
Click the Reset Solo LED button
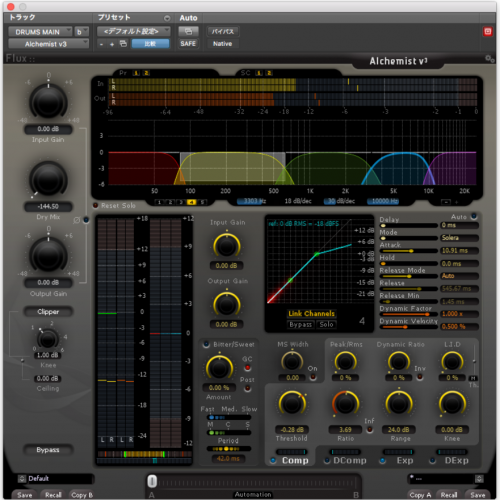[96, 206]
